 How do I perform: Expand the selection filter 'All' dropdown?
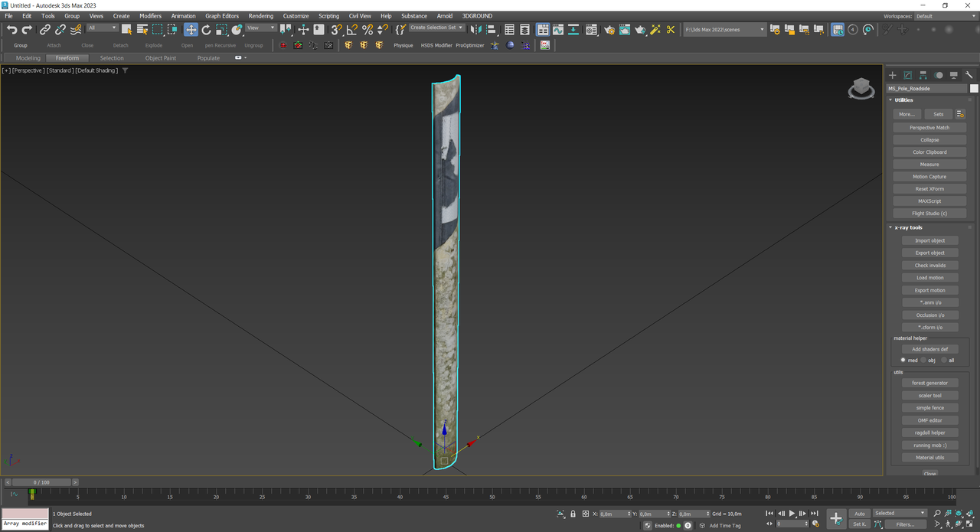[x=102, y=28]
